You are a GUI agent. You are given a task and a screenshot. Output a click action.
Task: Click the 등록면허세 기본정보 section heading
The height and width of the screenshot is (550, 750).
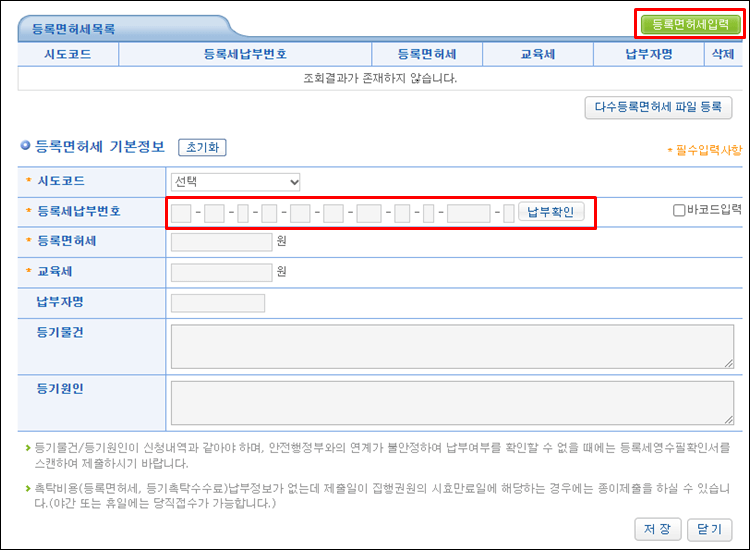[x=100, y=146]
